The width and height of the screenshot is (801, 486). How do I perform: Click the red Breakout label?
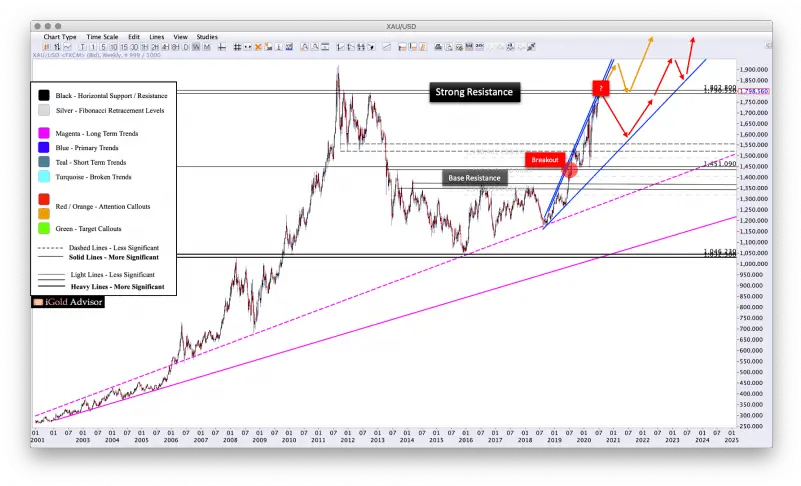click(544, 159)
